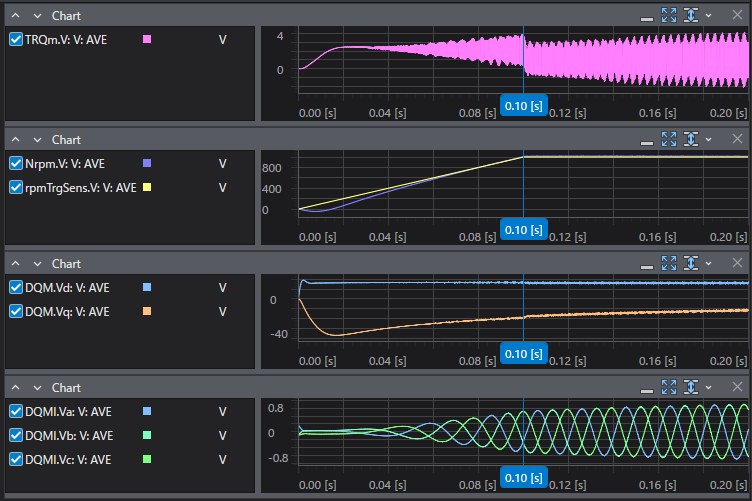Pick the magenta color swatch for TRQm.V
The width and height of the screenshot is (752, 501).
pyautogui.click(x=147, y=39)
